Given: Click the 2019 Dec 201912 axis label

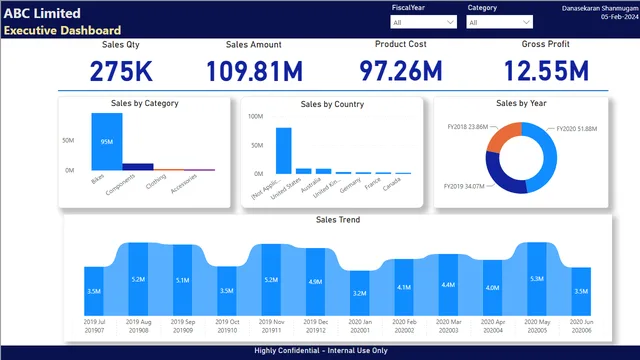Looking at the screenshot, I should coord(316,326).
